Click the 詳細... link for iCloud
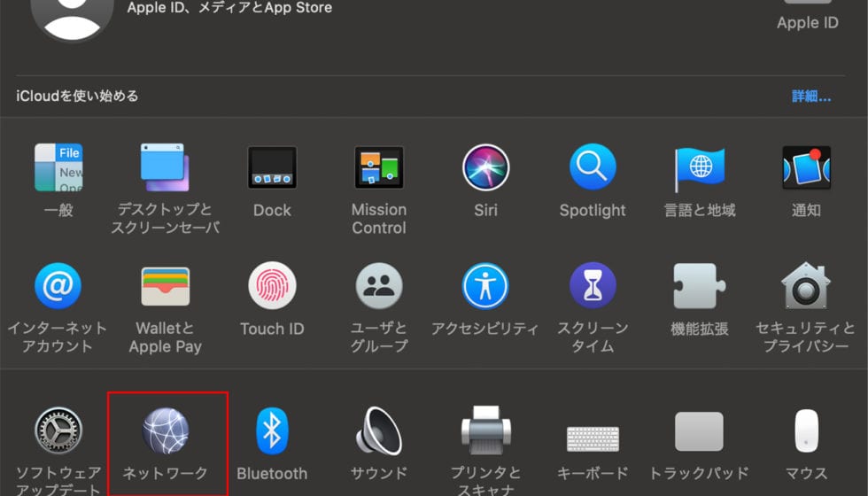This screenshot has height=496, width=868. coord(811,97)
